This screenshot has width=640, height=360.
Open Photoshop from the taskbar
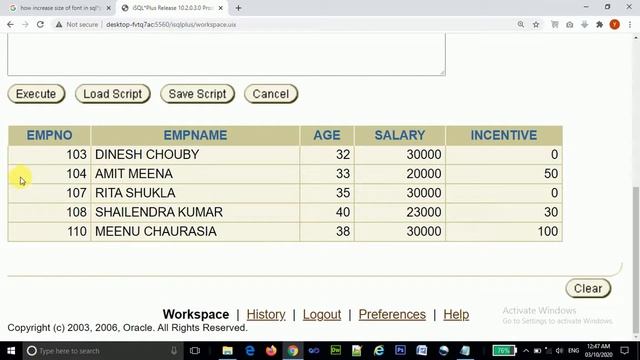point(400,351)
